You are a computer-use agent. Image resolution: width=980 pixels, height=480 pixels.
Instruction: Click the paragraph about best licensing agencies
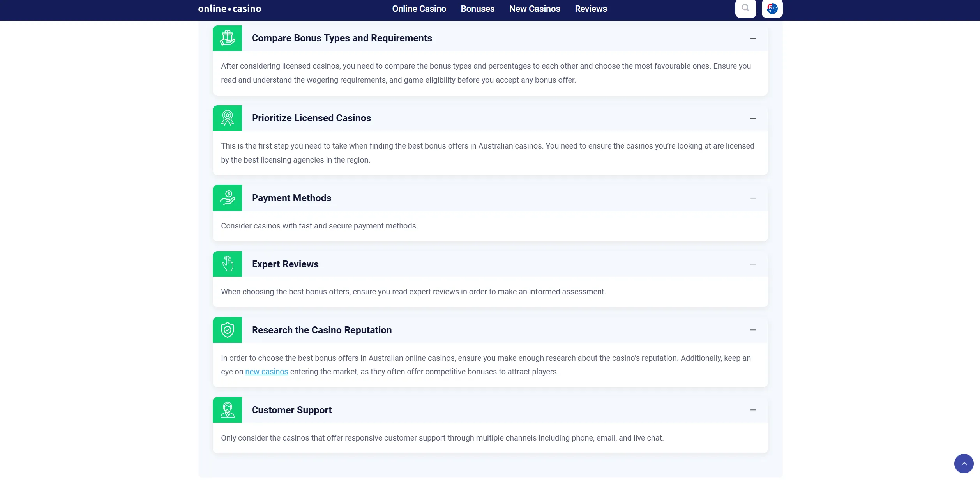[487, 153]
